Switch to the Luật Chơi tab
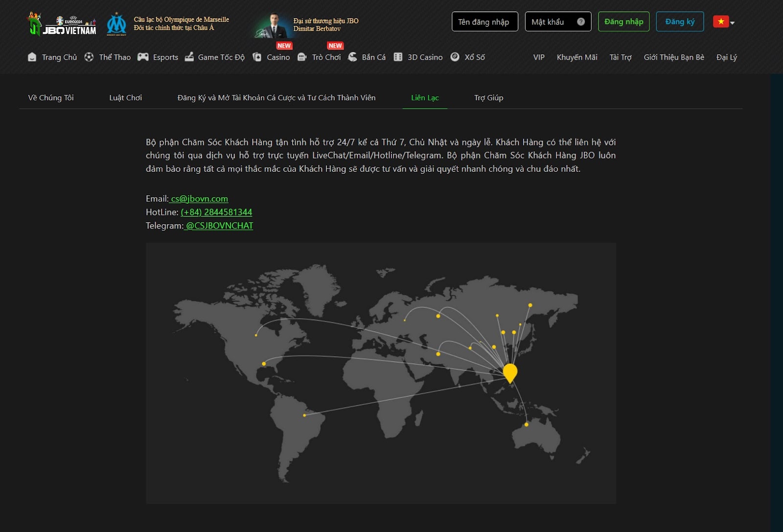Screen dimensions: 783x532 pos(126,98)
